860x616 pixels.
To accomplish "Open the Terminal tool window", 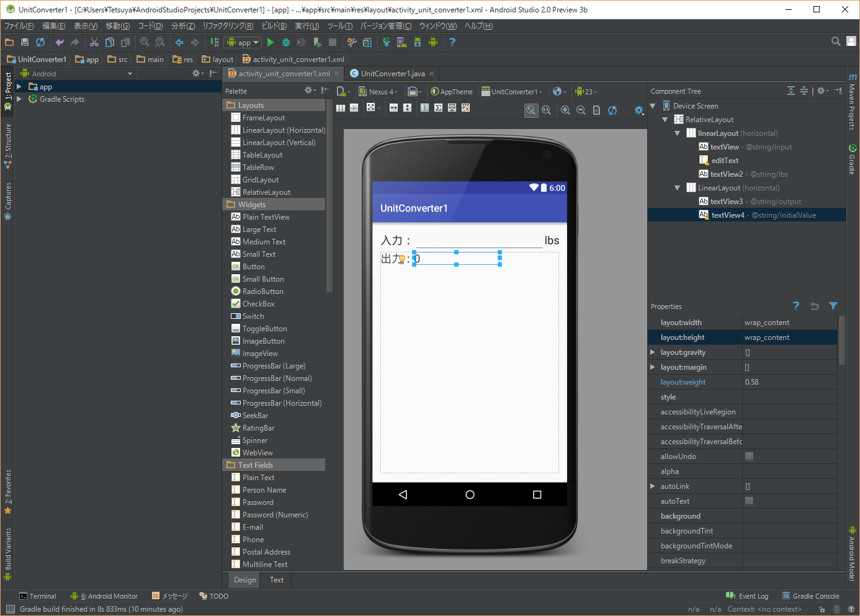I will pyautogui.click(x=37, y=596).
